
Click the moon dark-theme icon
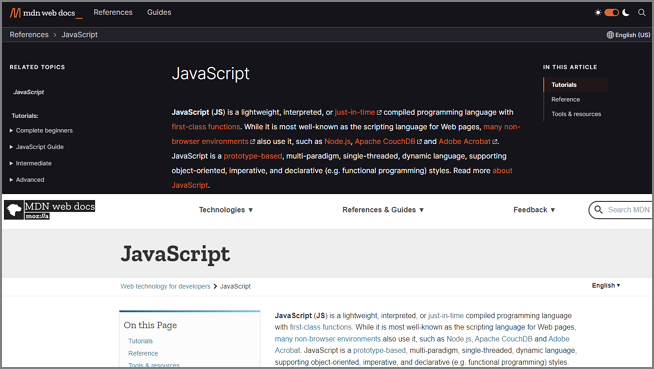tap(626, 13)
